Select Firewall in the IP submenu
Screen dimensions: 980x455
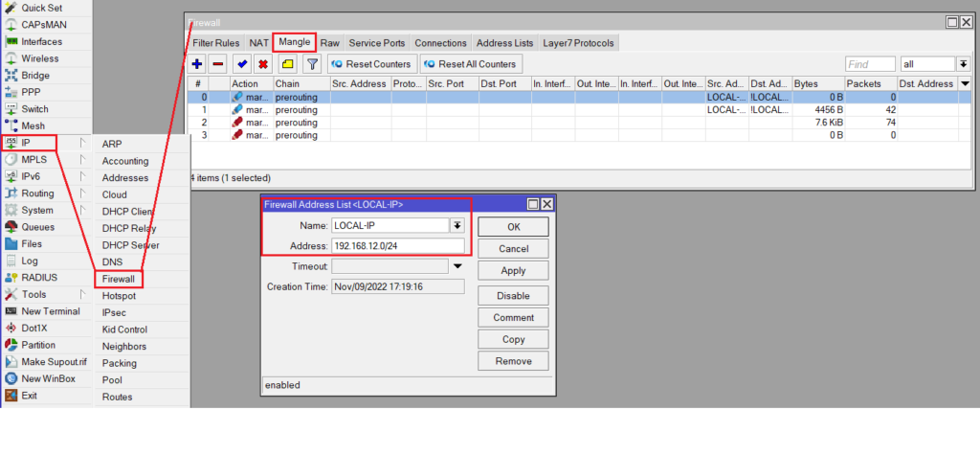pyautogui.click(x=120, y=279)
